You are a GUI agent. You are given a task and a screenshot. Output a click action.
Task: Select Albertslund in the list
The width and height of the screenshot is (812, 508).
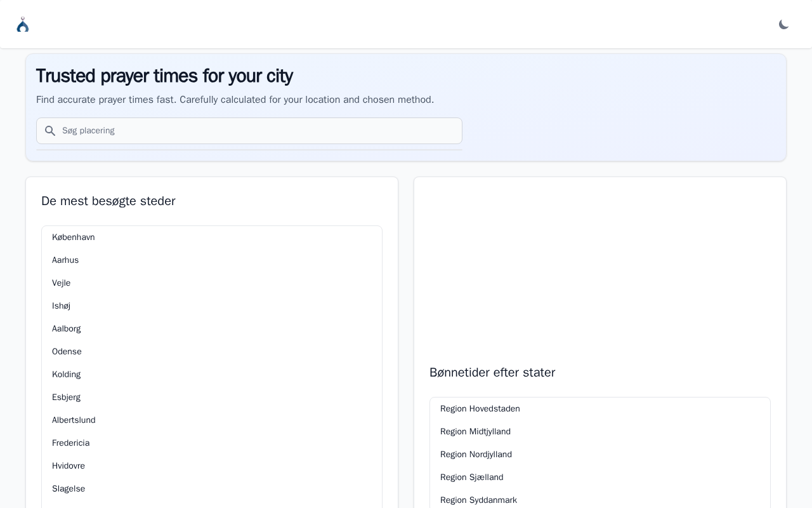click(x=74, y=420)
